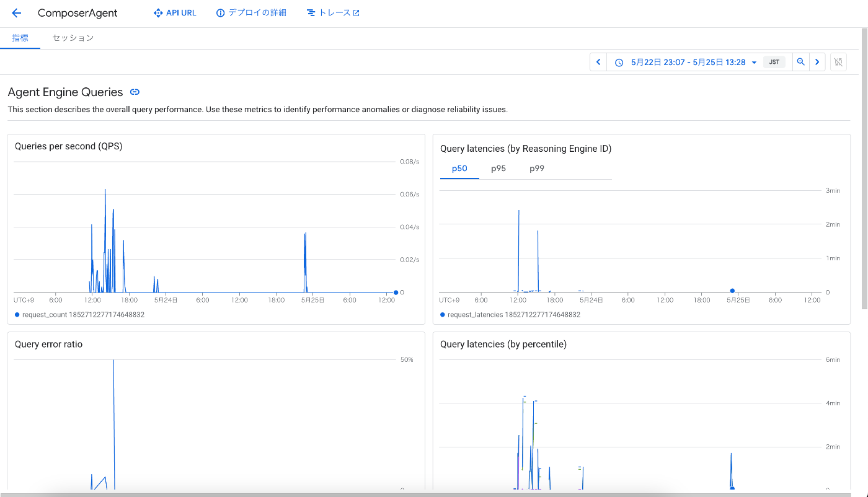Click the data point dot in p50 latency chart
Screen dimensions: 868x497
point(732,291)
